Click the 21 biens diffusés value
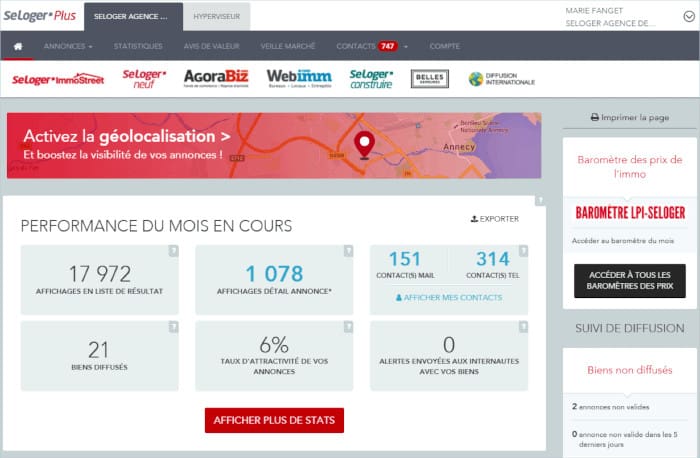 (98, 350)
